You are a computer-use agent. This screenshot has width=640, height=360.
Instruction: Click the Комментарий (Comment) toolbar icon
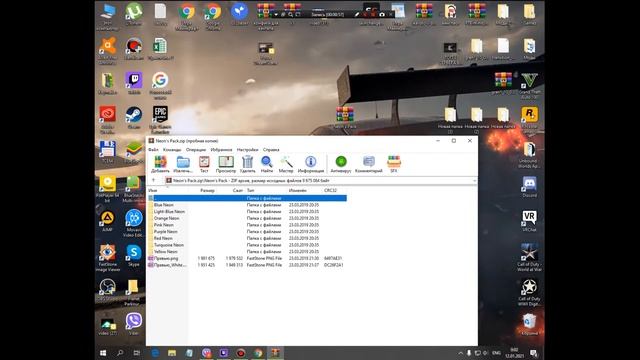[x=369, y=164]
